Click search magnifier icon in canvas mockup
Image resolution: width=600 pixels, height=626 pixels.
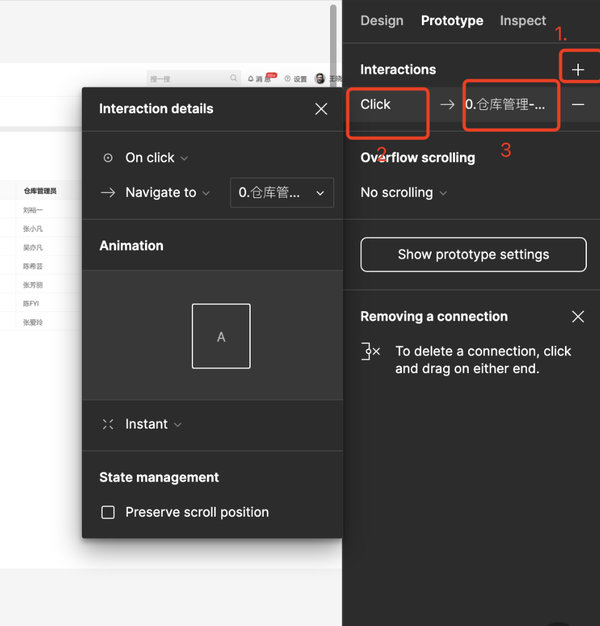[x=234, y=78]
